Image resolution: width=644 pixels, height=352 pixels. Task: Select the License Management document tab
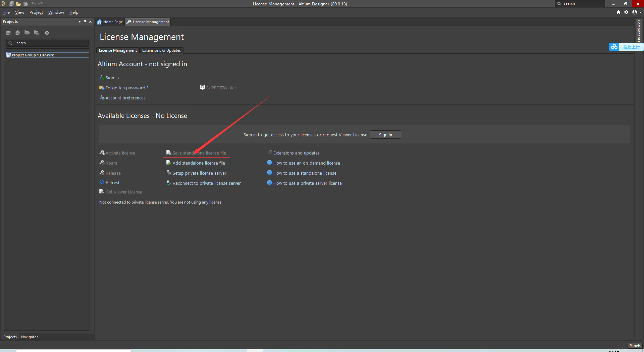point(148,22)
